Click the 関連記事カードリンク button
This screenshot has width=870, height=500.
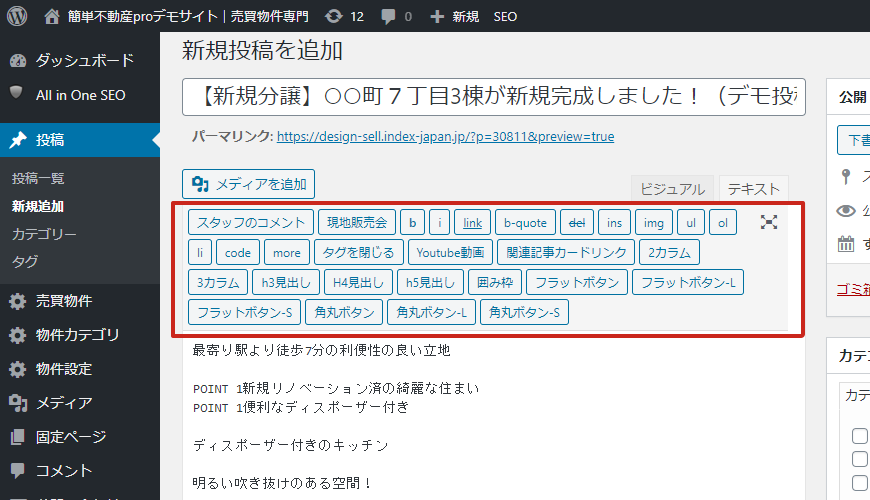click(566, 253)
